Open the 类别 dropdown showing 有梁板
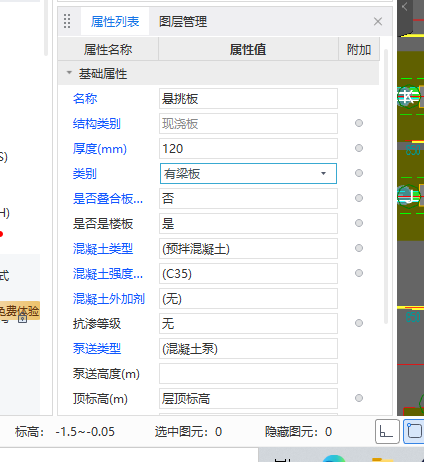 (x=248, y=174)
